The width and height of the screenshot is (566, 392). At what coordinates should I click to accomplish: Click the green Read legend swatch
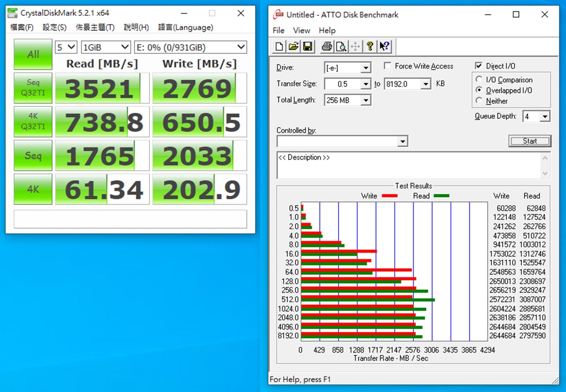click(x=441, y=196)
